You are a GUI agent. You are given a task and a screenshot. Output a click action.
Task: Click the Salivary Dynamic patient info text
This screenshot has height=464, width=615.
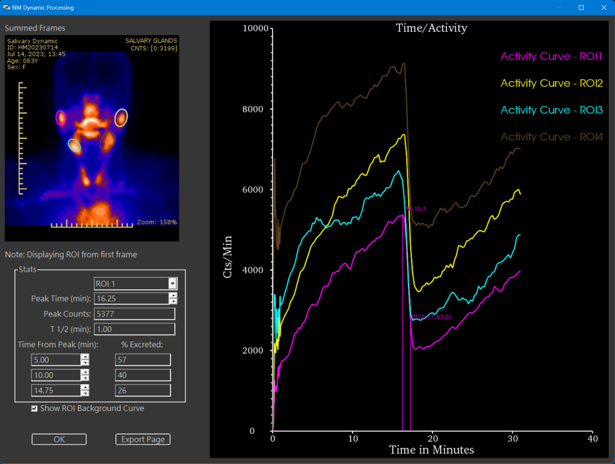(x=36, y=54)
